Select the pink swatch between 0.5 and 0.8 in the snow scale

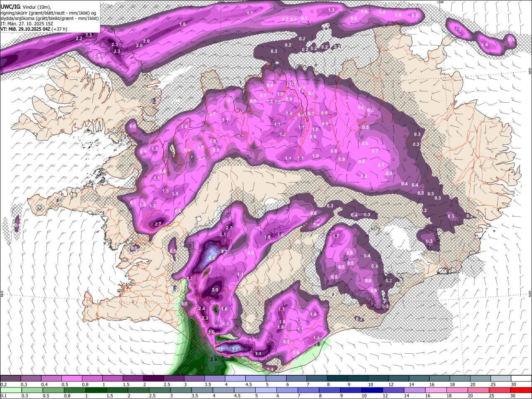coord(71,379)
